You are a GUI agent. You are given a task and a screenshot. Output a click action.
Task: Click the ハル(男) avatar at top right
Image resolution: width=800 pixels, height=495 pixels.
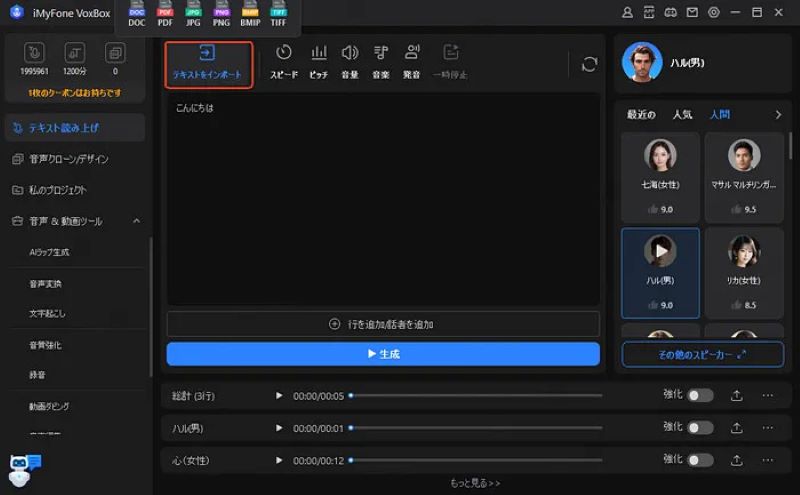(642, 62)
